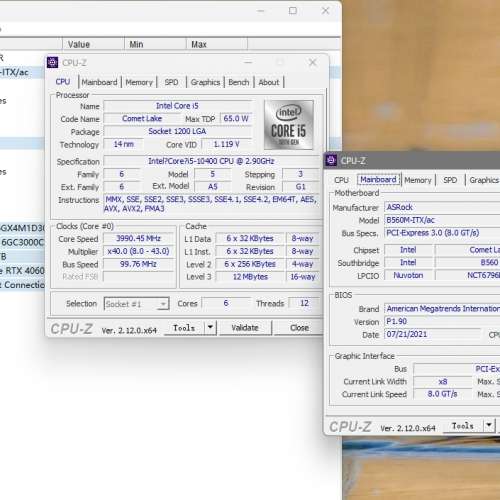500x500 pixels.
Task: Click the Current Link Speed value 8.0 GT/s
Action: [x=443, y=394]
